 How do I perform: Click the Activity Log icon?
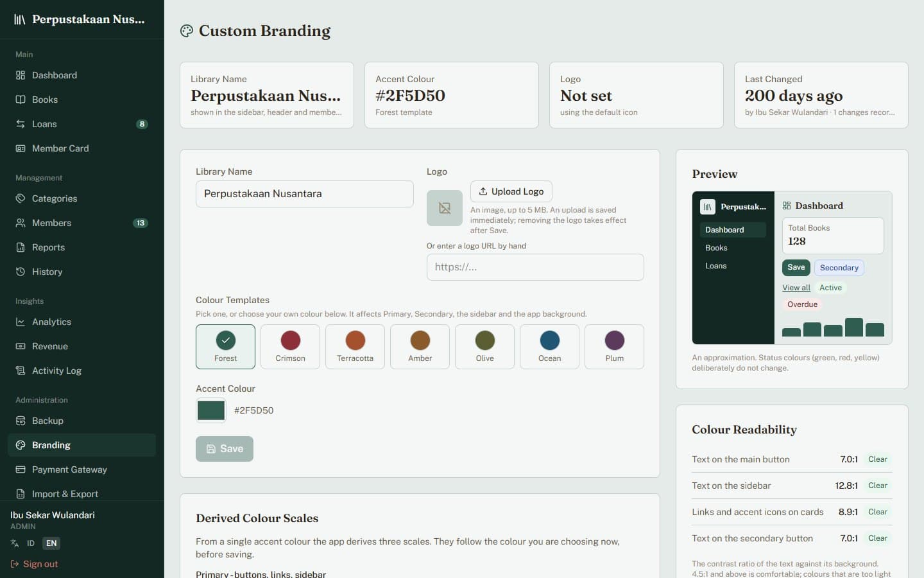[x=21, y=371]
